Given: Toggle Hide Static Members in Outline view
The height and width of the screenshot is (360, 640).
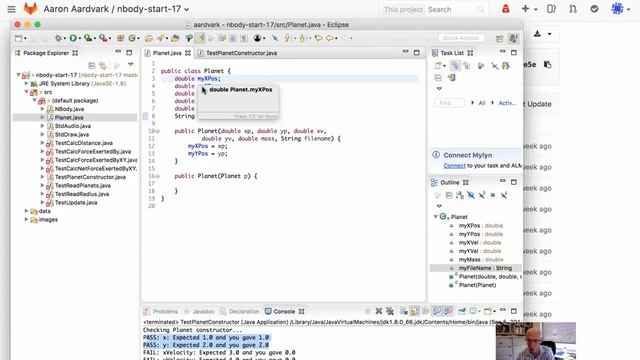Looking at the screenshot, I should pos(482,196).
